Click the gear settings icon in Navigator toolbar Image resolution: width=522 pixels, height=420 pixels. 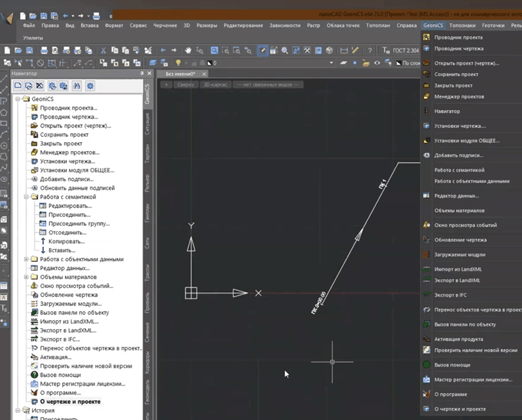(x=90, y=86)
